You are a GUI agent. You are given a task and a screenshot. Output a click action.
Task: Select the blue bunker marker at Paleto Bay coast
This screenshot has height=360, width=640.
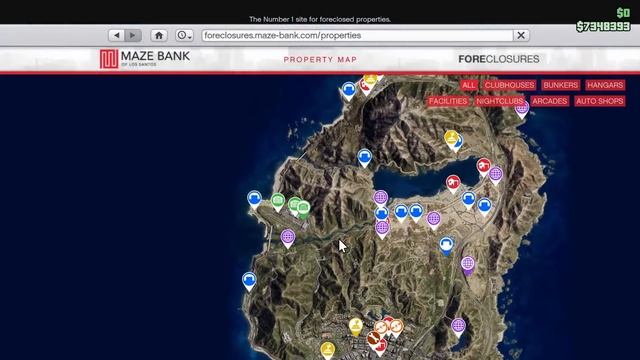(x=349, y=90)
